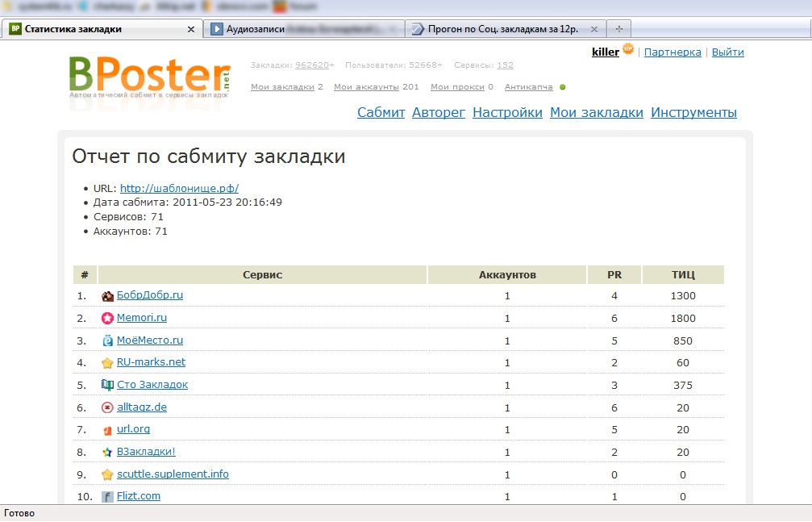The height and width of the screenshot is (522, 812).
Task: Click the ТИЦ value 850
Action: click(683, 340)
